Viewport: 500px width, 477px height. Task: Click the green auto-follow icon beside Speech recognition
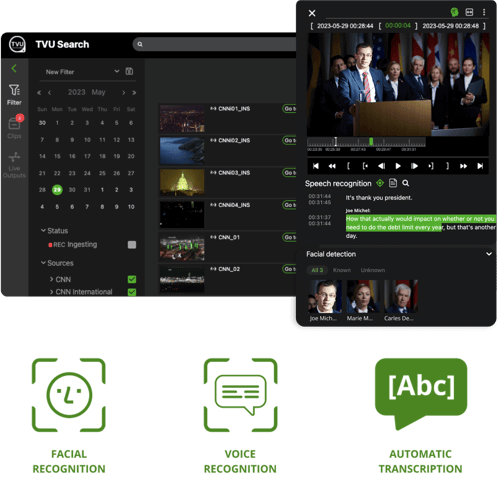pos(380,183)
